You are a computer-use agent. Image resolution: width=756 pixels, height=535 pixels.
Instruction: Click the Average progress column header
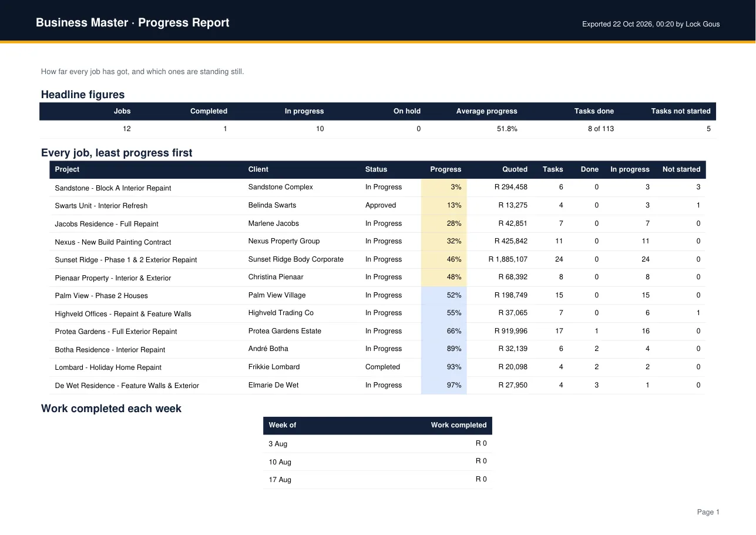coord(486,111)
